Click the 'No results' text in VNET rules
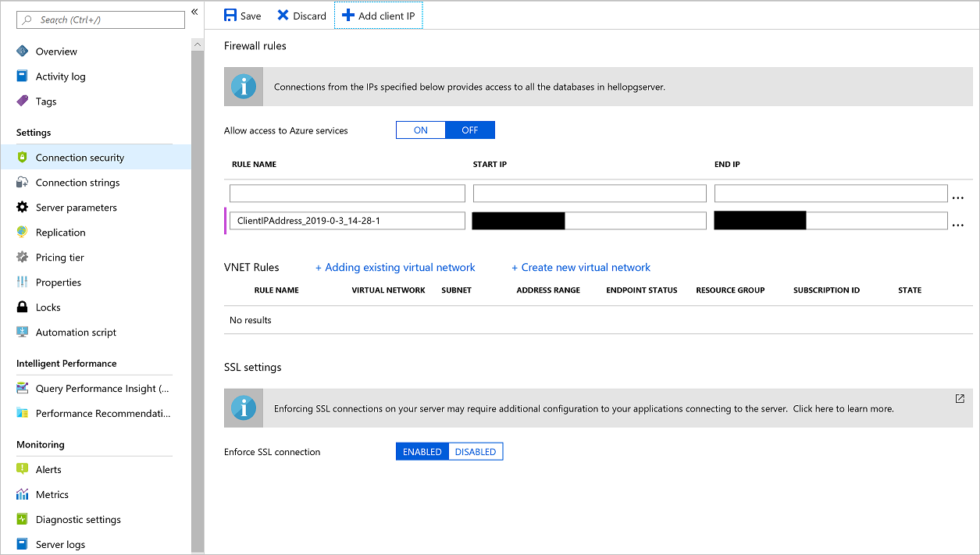 (x=251, y=320)
